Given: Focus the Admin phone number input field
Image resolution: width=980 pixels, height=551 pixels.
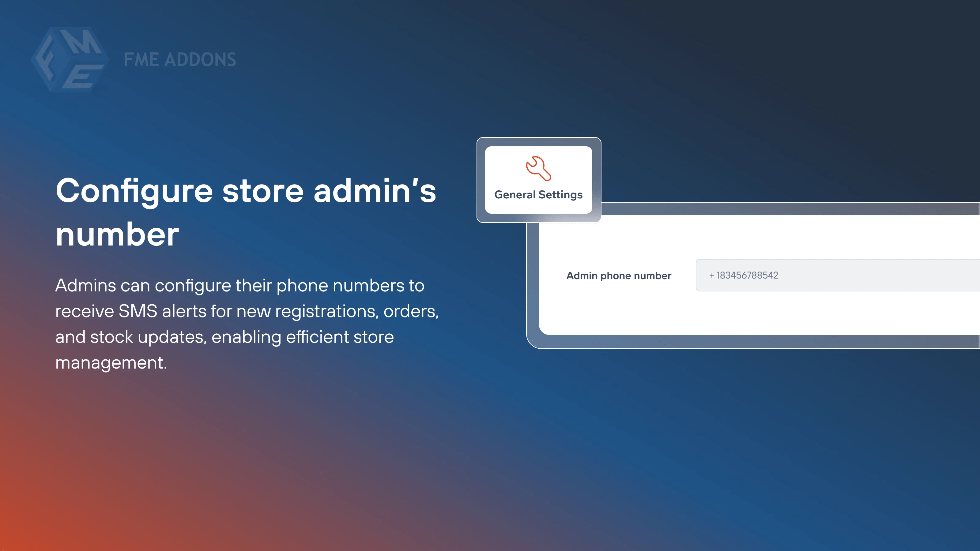Looking at the screenshot, I should 875,275.
